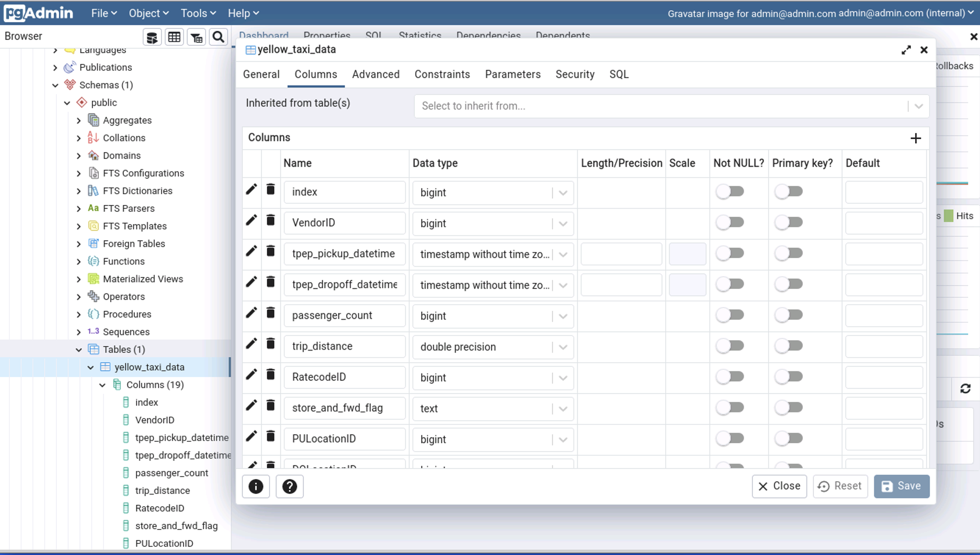Click the Save button
This screenshot has height=555, width=980.
tap(902, 486)
